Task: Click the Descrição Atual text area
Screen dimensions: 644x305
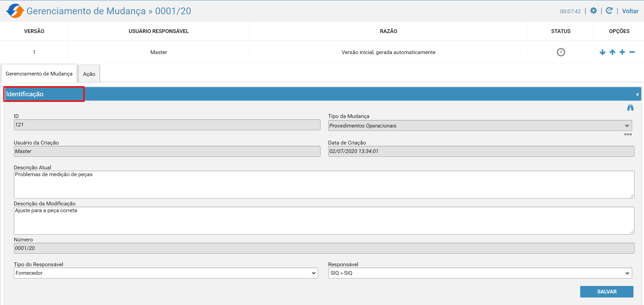Action: (324, 185)
